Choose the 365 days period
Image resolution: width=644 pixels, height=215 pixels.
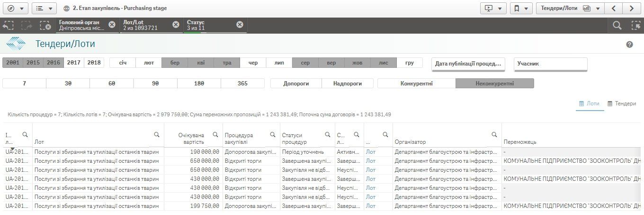[x=242, y=84]
